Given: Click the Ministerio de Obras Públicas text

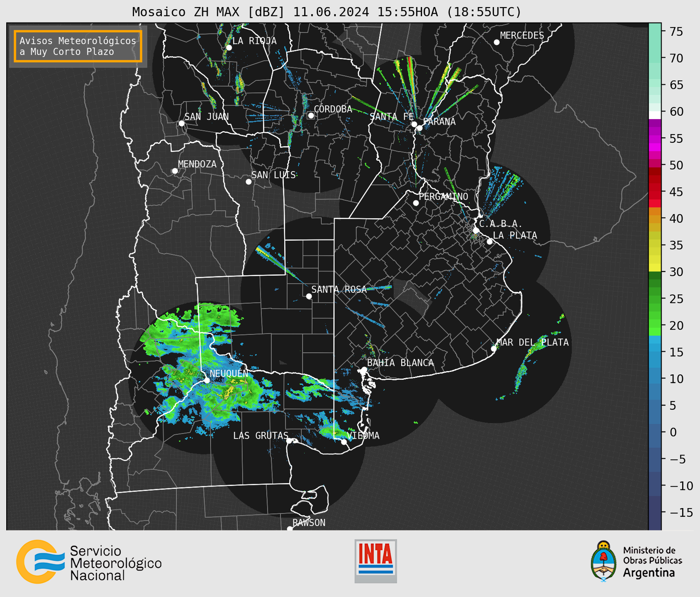Looking at the screenshot, I should click(x=652, y=555).
